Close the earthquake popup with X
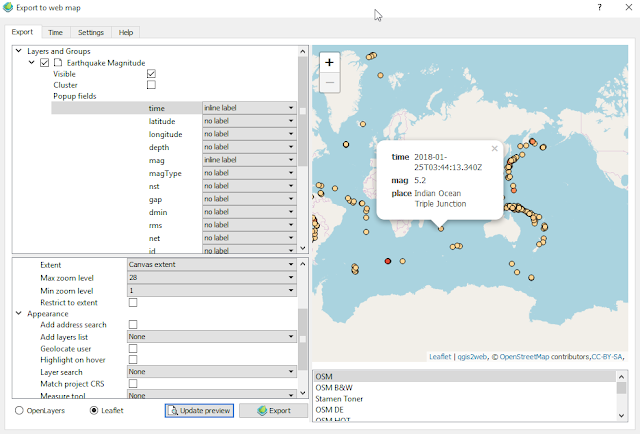Screen dimensions: 640x434 495,148
